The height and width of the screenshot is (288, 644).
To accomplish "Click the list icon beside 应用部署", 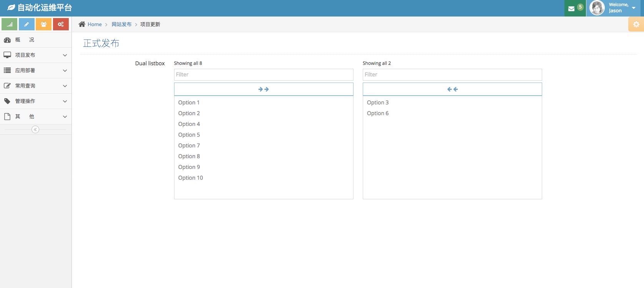I will (x=7, y=71).
